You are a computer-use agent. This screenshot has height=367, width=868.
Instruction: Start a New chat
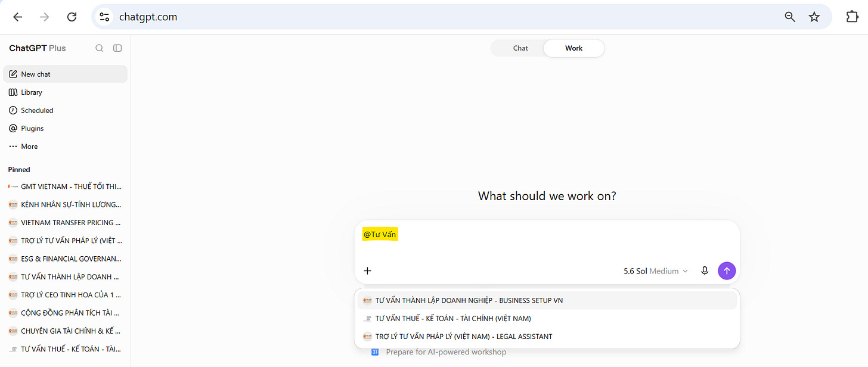coord(66,74)
